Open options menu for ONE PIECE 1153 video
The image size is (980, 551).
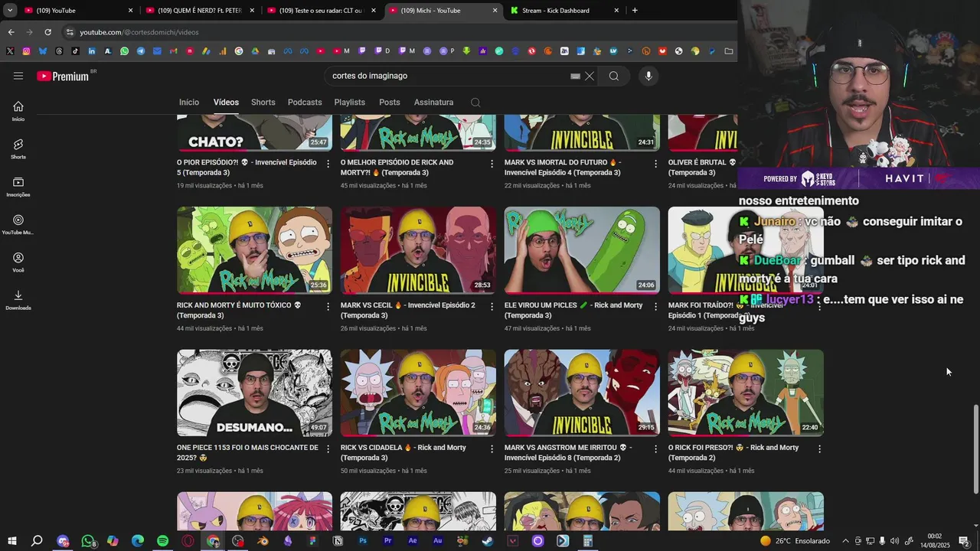pyautogui.click(x=328, y=449)
